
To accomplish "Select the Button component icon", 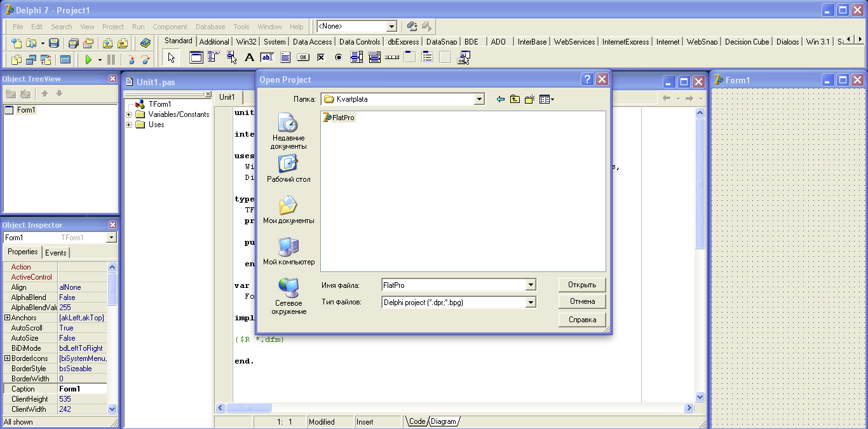I will pyautogui.click(x=303, y=58).
